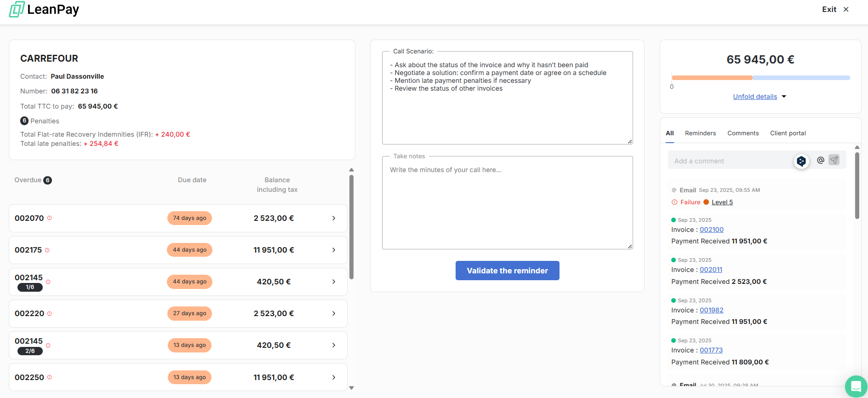Open the Level 5 link

tap(722, 202)
